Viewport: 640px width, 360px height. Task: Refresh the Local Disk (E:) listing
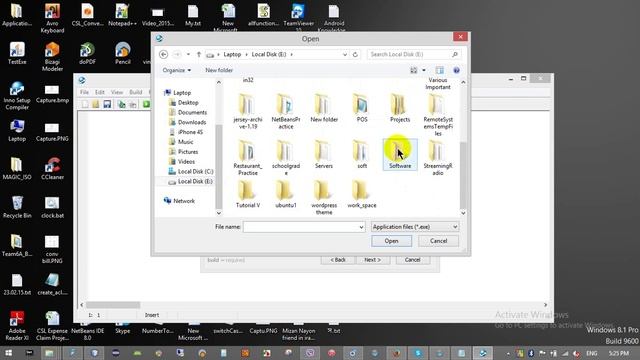pyautogui.click(x=355, y=54)
